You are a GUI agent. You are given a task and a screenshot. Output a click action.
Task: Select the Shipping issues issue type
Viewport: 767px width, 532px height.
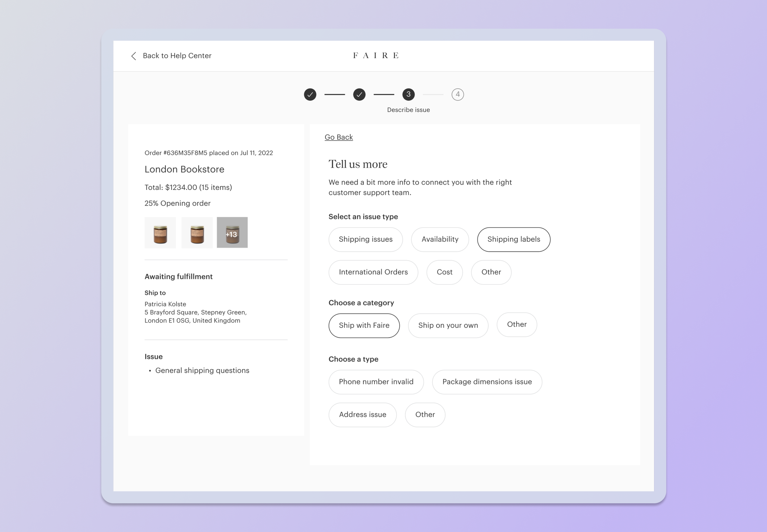pos(365,239)
